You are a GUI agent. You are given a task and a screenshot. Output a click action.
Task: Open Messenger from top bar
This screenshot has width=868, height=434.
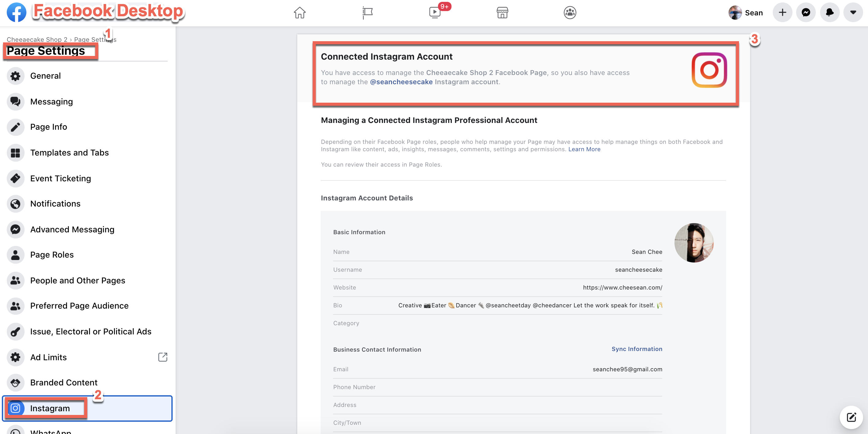click(806, 13)
